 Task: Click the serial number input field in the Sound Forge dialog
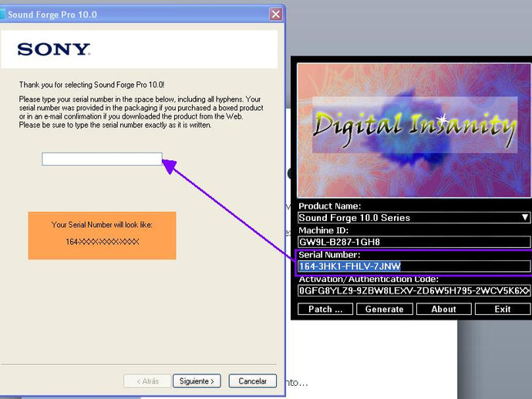[x=102, y=159]
